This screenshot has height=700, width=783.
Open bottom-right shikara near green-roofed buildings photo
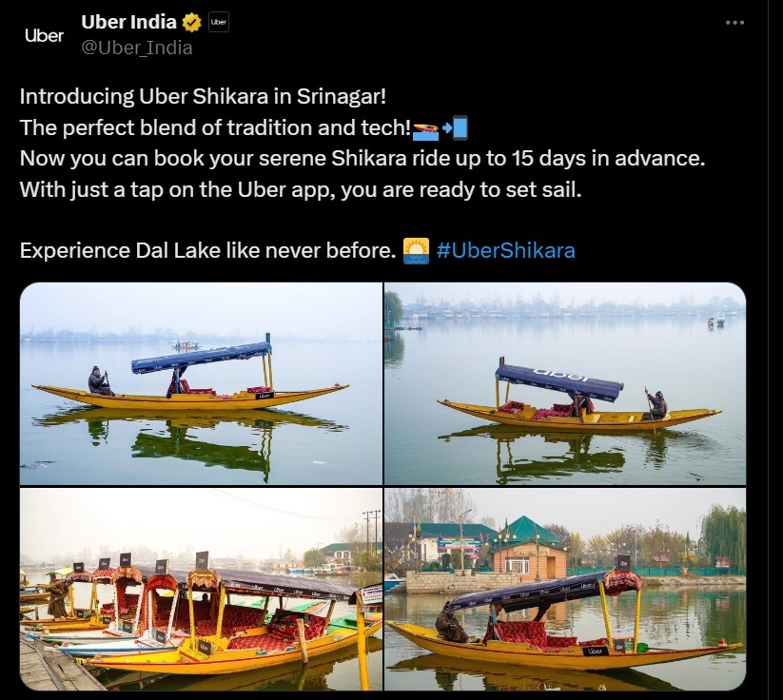tap(565, 589)
